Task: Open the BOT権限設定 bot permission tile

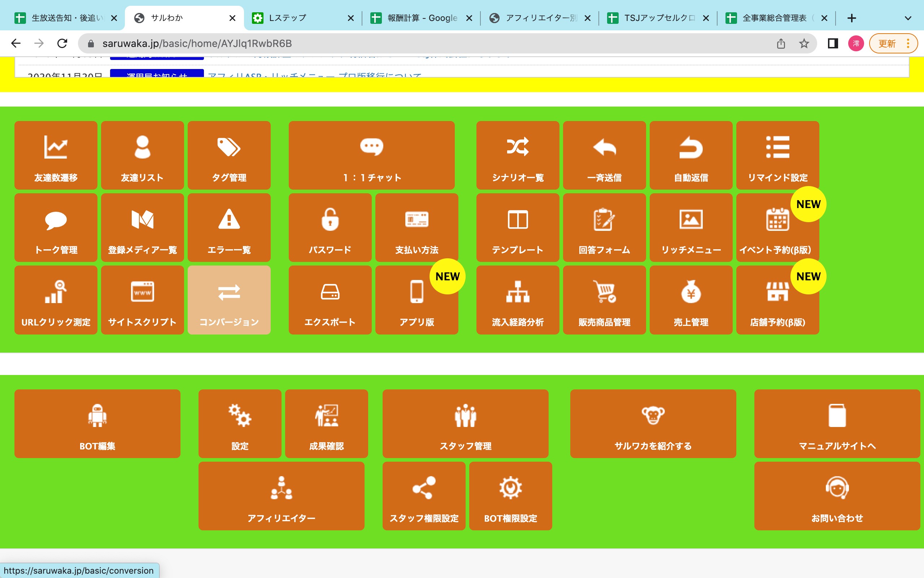Action: click(x=510, y=496)
